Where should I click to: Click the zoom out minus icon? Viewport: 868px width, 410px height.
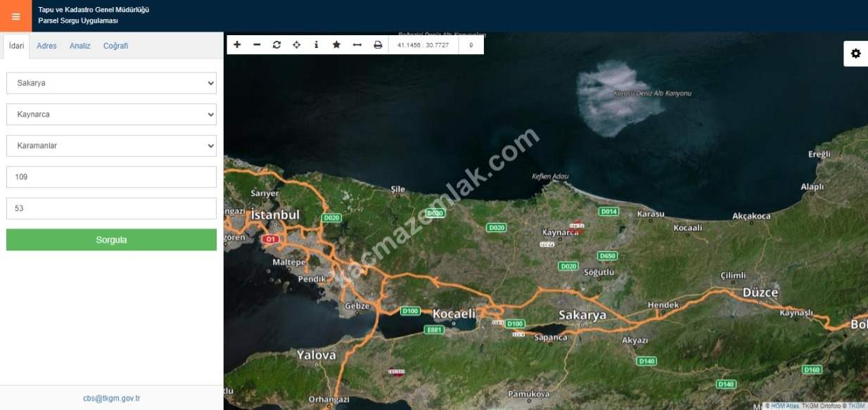click(257, 45)
